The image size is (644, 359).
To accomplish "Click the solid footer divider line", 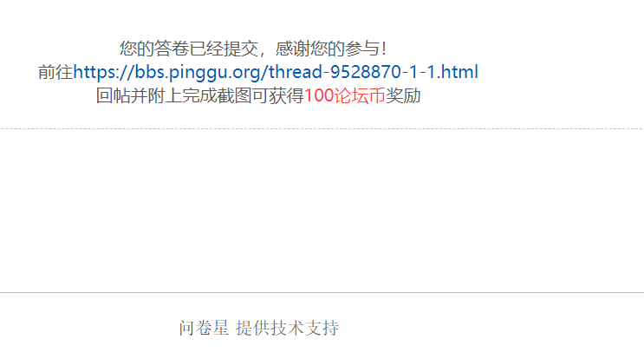I will [322, 293].
